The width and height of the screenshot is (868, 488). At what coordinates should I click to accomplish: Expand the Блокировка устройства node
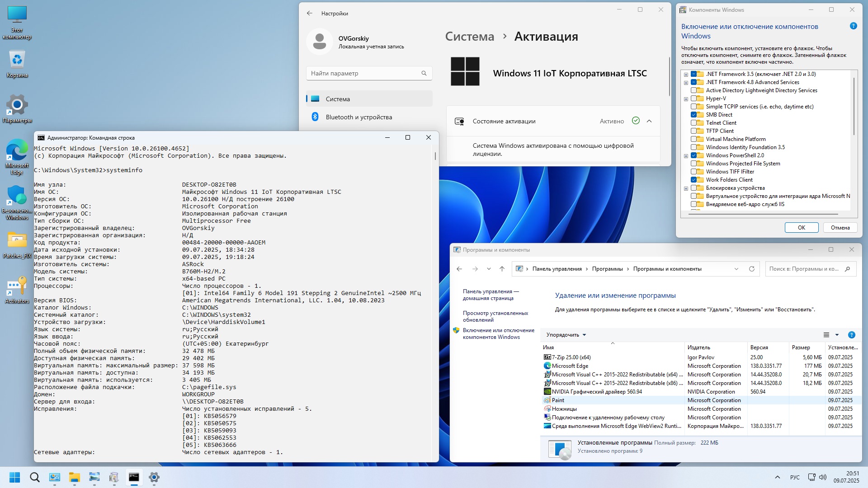(x=686, y=188)
